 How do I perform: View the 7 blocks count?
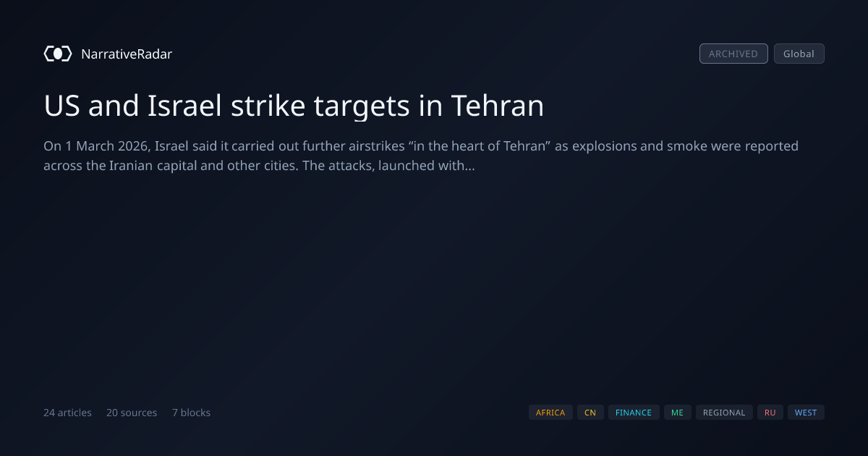(x=191, y=413)
